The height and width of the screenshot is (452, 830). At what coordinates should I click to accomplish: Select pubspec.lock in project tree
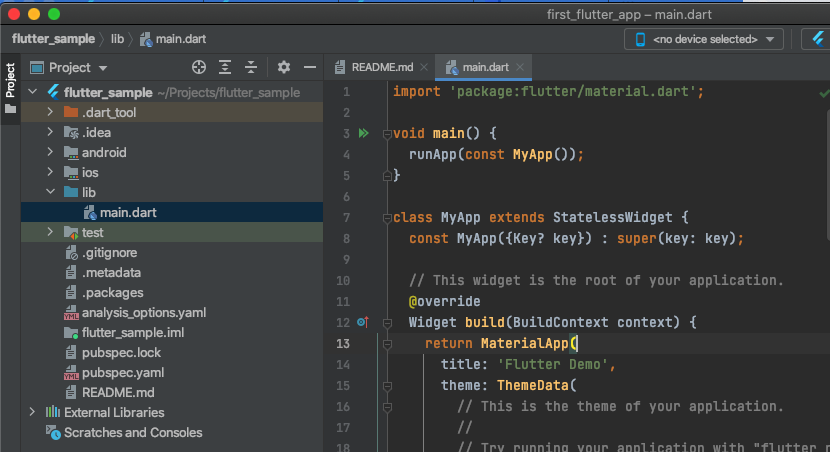pyautogui.click(x=172, y=352)
